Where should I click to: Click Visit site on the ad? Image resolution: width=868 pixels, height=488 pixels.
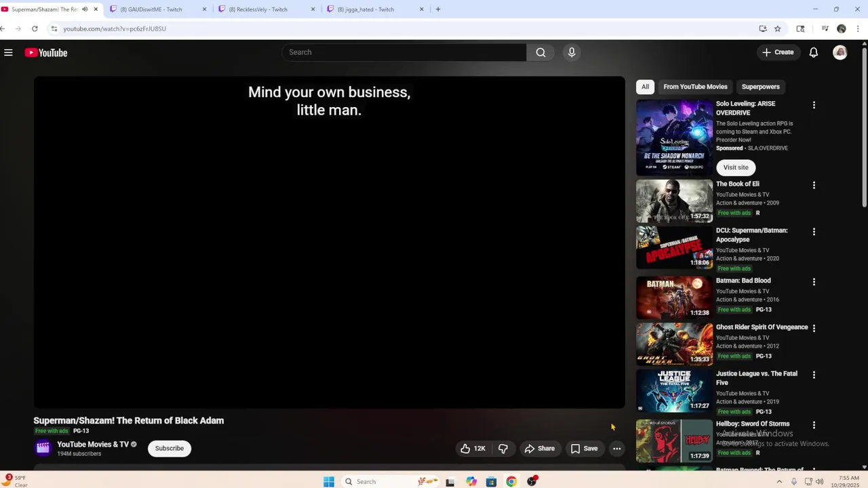pyautogui.click(x=736, y=167)
